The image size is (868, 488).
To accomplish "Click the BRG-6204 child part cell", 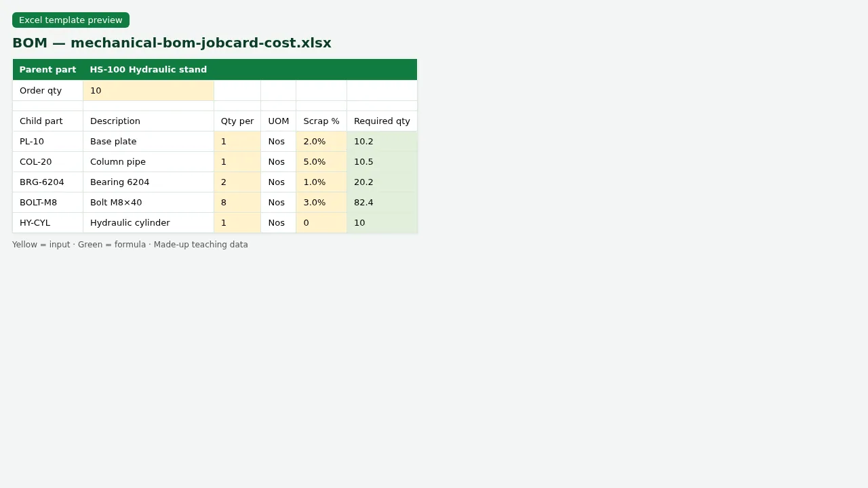I will [x=48, y=182].
